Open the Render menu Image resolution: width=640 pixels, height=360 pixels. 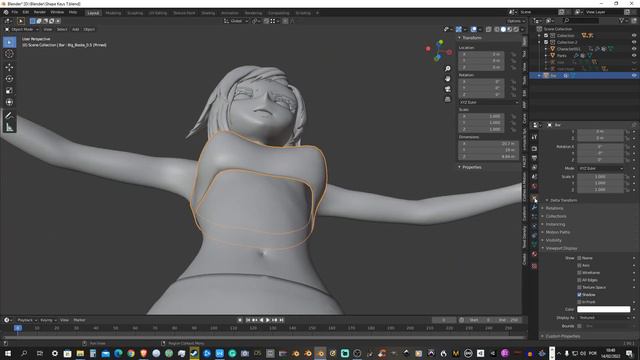40,12
